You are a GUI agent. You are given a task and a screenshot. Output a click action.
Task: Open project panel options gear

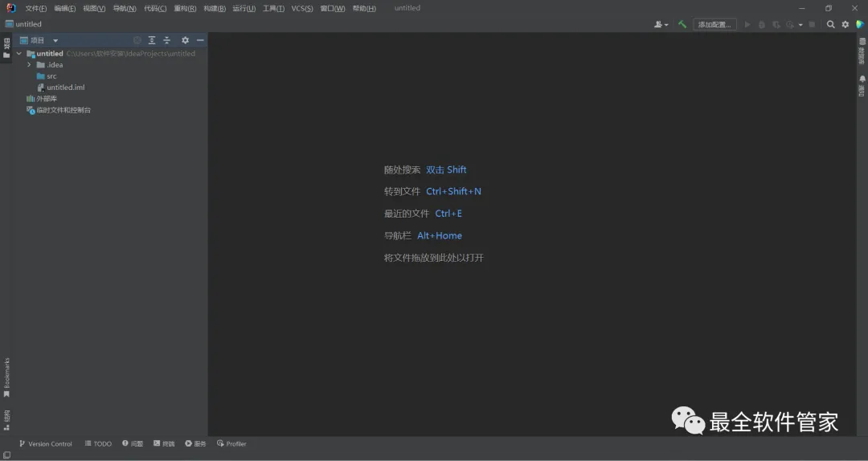pos(186,40)
